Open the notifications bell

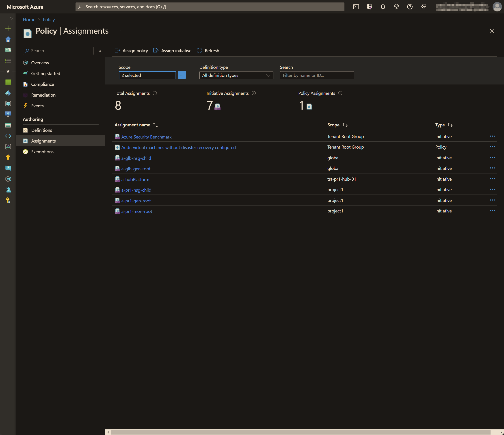point(383,7)
